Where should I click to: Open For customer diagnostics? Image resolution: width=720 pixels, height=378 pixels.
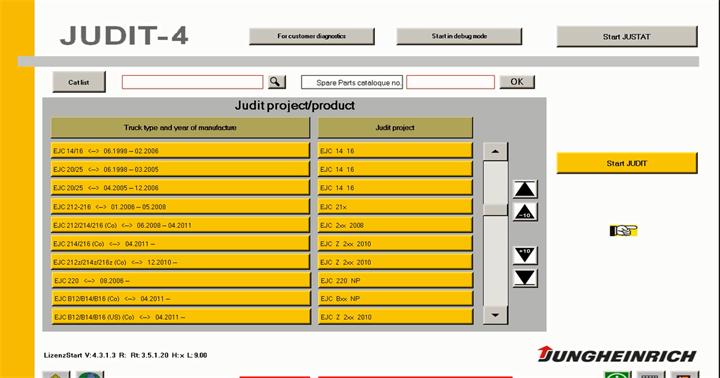pos(311,36)
